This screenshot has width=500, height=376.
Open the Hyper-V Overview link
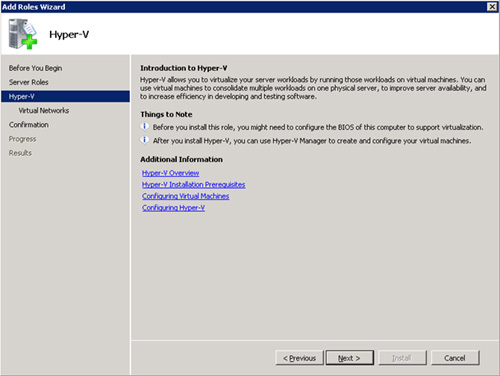point(170,173)
